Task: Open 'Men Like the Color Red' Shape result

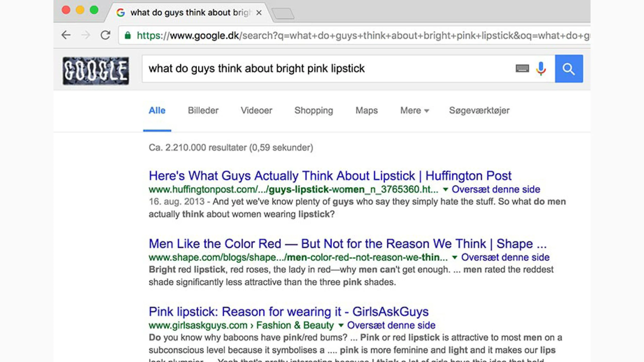Action: 348,244
